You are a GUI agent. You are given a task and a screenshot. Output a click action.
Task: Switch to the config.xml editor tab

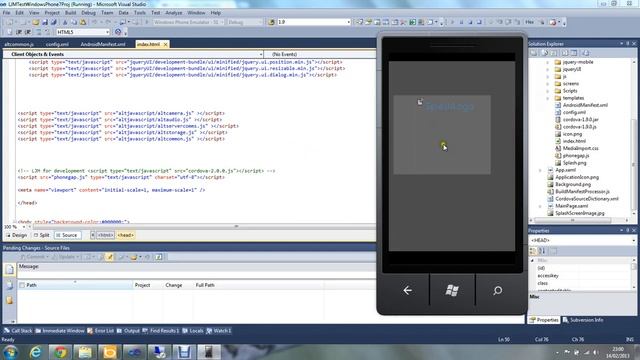tap(57, 44)
